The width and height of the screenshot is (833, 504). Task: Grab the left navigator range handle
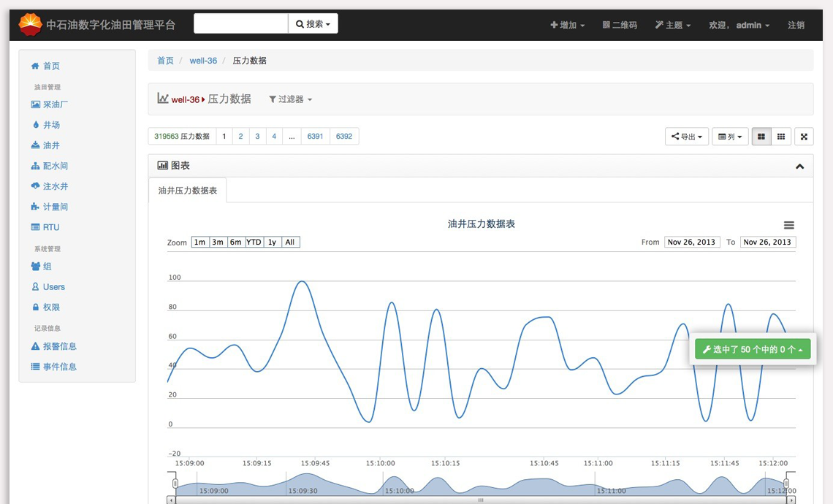tap(175, 484)
